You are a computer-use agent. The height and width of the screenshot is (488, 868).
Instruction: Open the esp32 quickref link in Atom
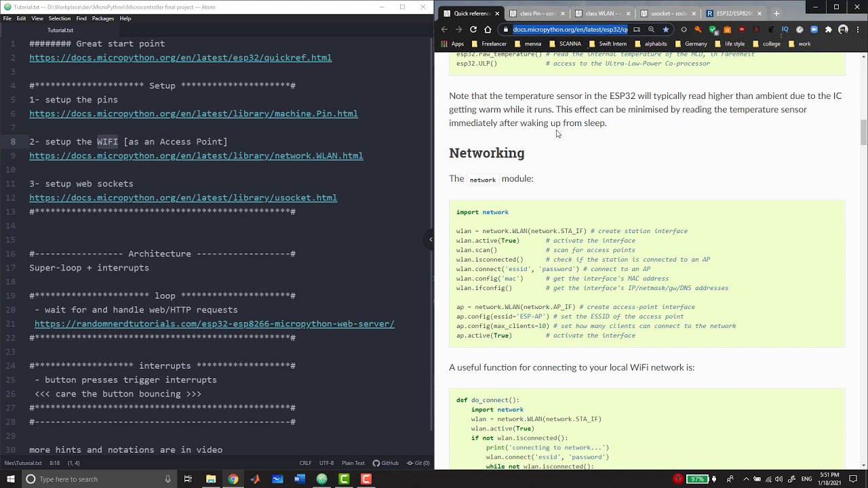click(x=180, y=58)
